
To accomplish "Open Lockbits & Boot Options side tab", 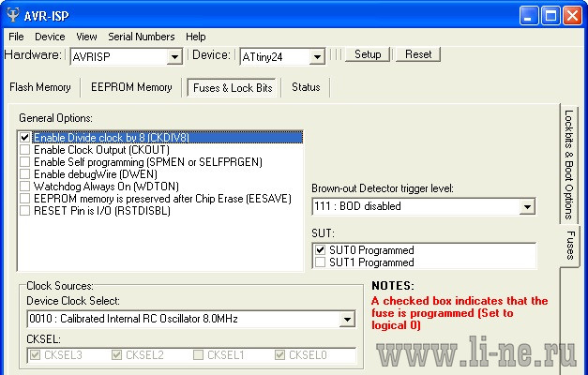I will coord(569,164).
